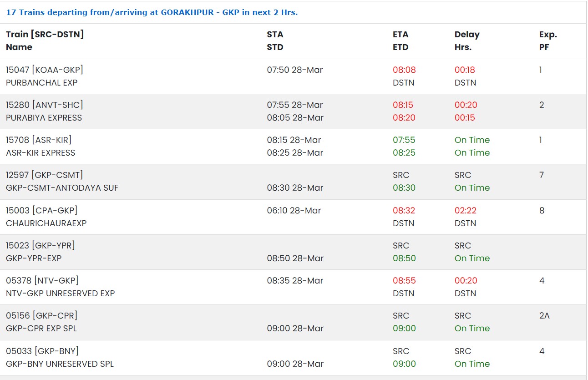
Task: Click STD '08:05 28-Mar'
Action: pyautogui.click(x=295, y=118)
